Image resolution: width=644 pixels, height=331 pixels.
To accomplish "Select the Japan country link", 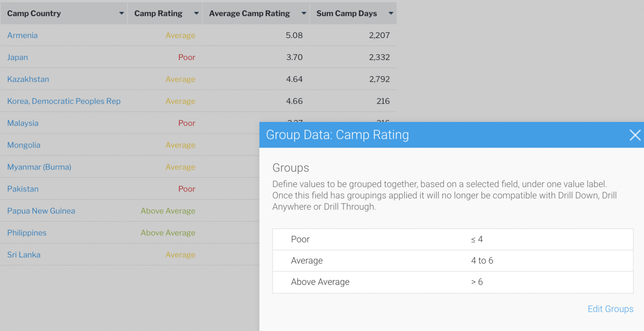I will click(17, 57).
